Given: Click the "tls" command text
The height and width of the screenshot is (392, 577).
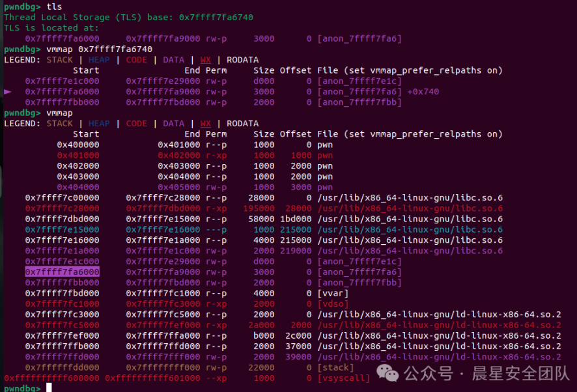Looking at the screenshot, I should point(55,7).
